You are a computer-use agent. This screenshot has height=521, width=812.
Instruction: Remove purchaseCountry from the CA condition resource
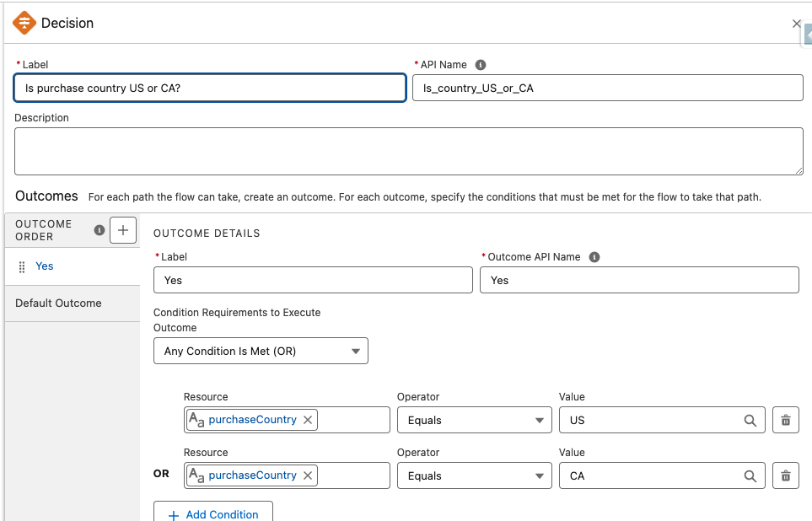click(x=308, y=475)
